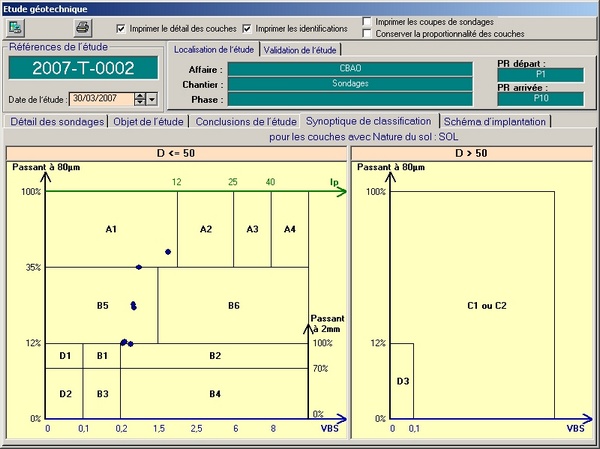The width and height of the screenshot is (600, 449).
Task: Open 'Conclusions de l'étude' tab
Action: tap(246, 122)
